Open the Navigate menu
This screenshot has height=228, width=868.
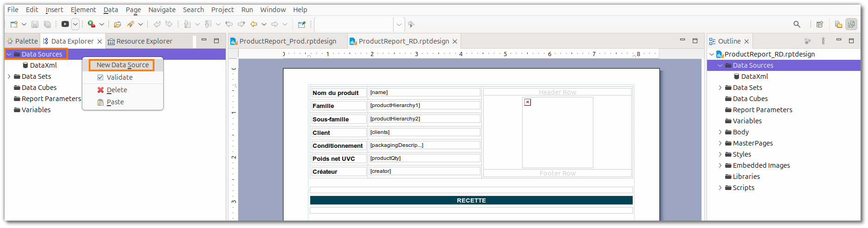[x=162, y=9]
